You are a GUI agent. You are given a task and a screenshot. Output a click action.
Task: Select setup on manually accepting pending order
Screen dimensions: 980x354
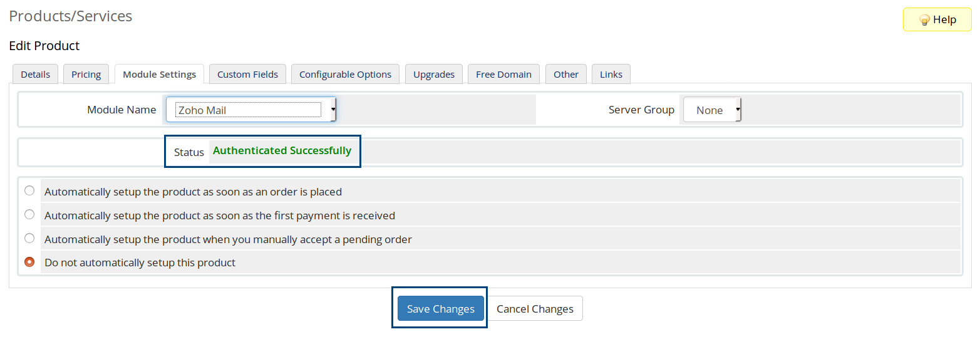pos(29,238)
